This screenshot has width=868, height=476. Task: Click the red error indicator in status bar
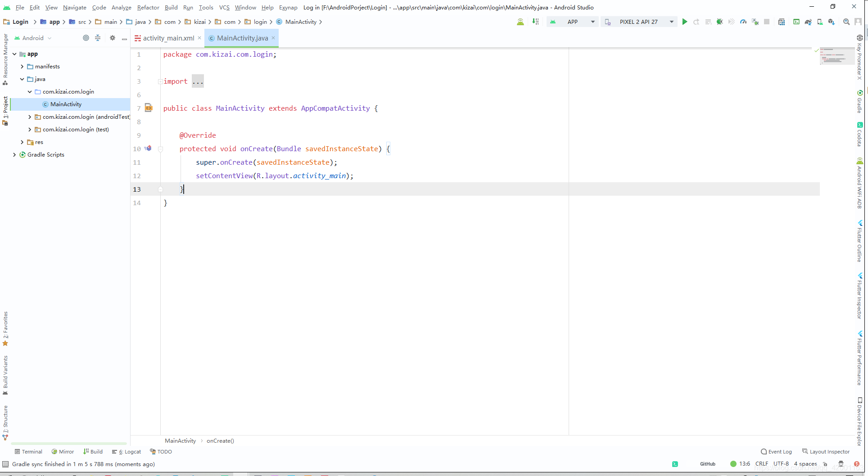(x=856, y=464)
